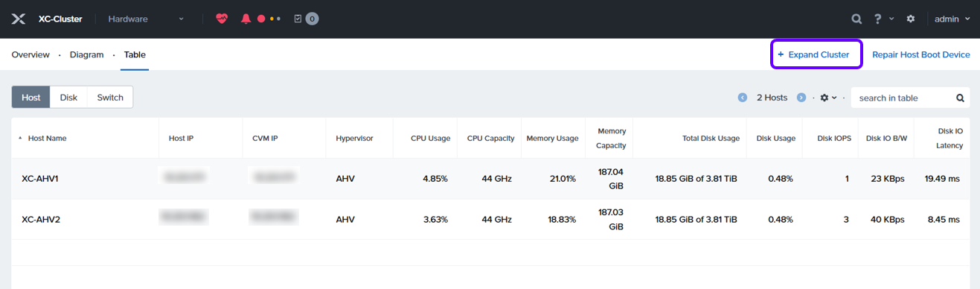980x289 pixels.
Task: Click CPU usage value 4.85%
Action: (x=435, y=179)
